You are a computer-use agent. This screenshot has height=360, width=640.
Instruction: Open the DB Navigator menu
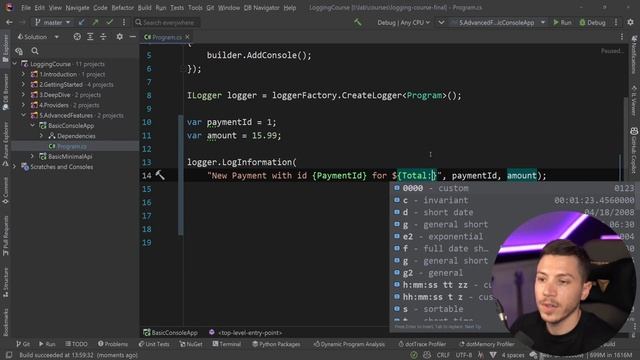261,8
